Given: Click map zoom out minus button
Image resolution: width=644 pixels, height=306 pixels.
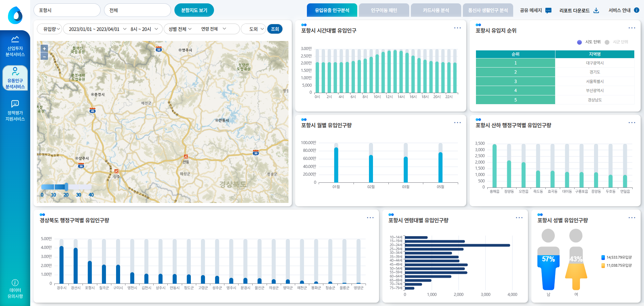Looking at the screenshot, I should (x=44, y=56).
